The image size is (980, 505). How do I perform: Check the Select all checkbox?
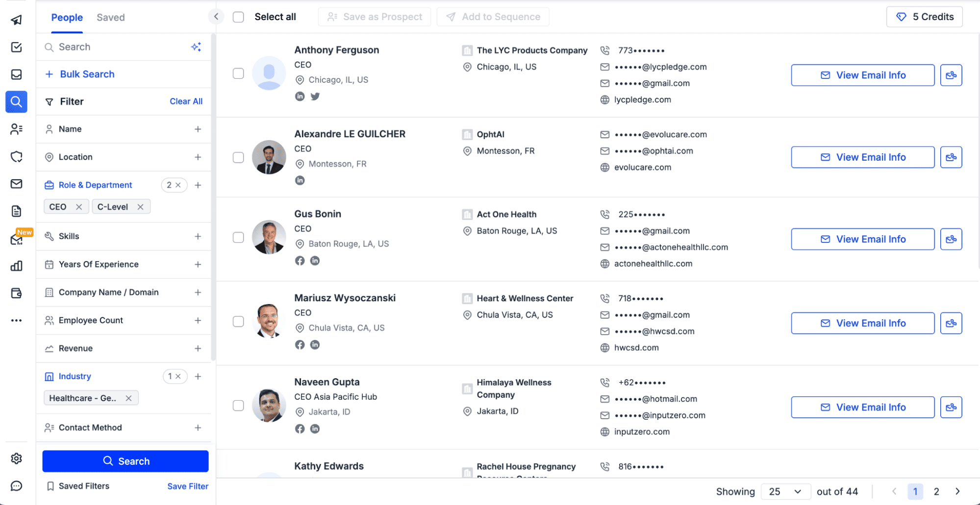tap(238, 17)
